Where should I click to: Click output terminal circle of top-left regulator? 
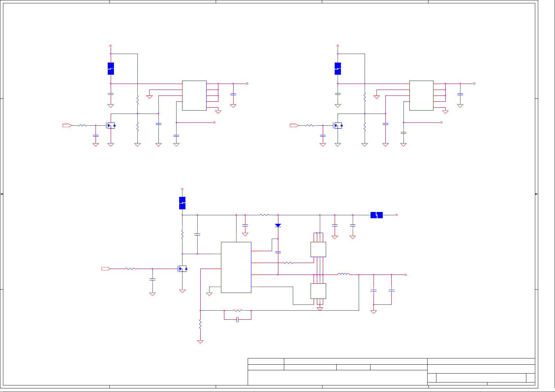click(x=247, y=84)
